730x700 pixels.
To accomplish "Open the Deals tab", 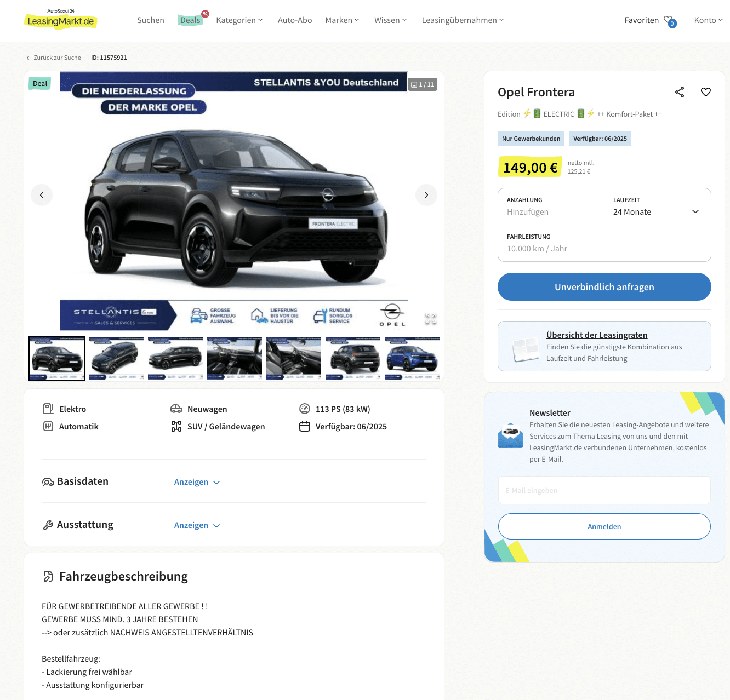I will coord(190,20).
